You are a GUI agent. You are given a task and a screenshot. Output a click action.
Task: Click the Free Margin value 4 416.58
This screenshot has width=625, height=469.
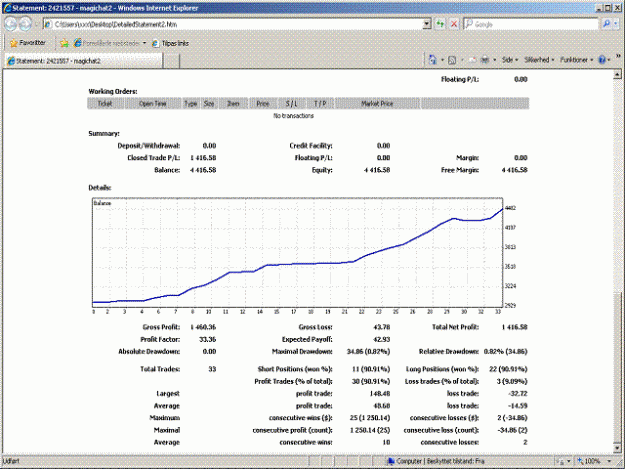coord(515,170)
